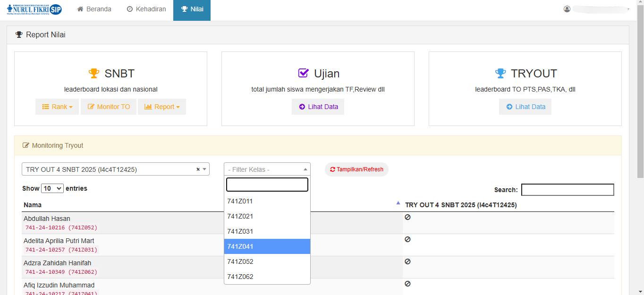Click the Nurul Fikri SIP logo
Screen dimensions: 644x295
point(34,9)
